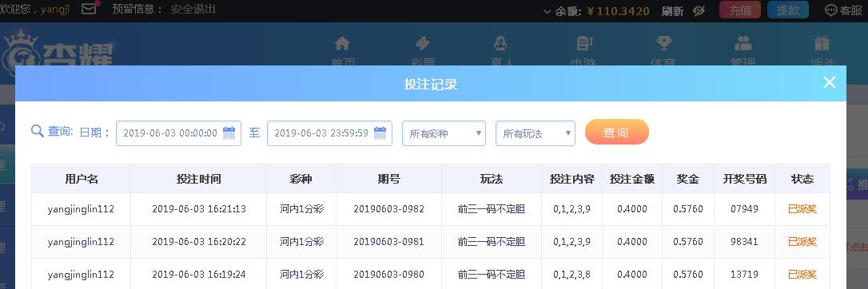Expand the chevron before 余额
Image resolution: width=868 pixels, height=289 pixels.
pyautogui.click(x=547, y=11)
